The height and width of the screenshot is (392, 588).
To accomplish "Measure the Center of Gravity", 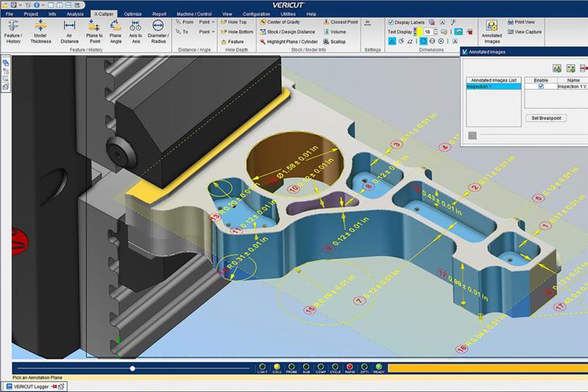I will (280, 22).
